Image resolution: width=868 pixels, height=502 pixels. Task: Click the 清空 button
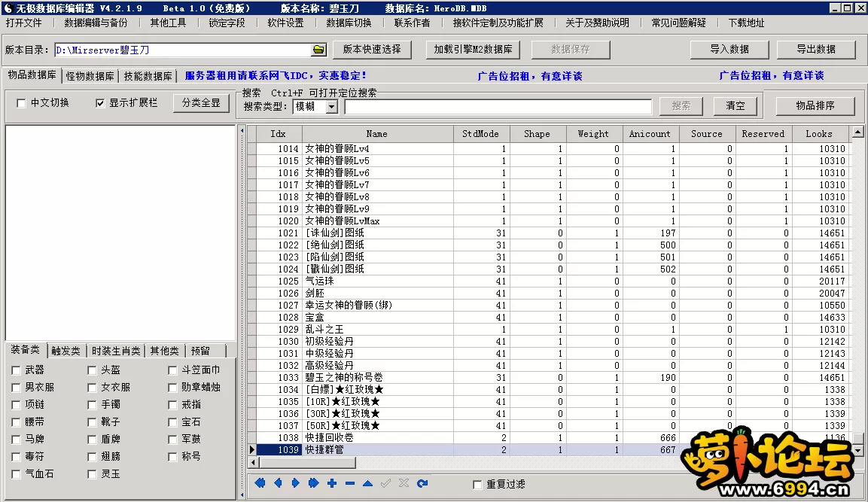click(736, 105)
